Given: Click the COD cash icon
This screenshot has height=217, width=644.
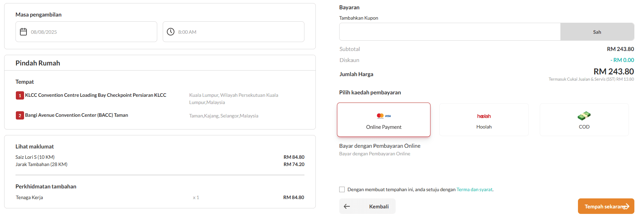Looking at the screenshot, I should tap(584, 116).
